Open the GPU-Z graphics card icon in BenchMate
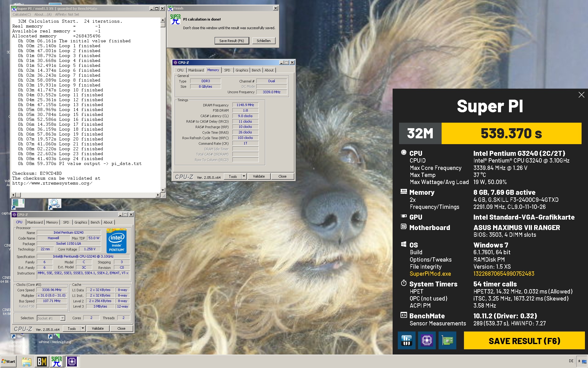This screenshot has height=368, width=588. [x=447, y=340]
